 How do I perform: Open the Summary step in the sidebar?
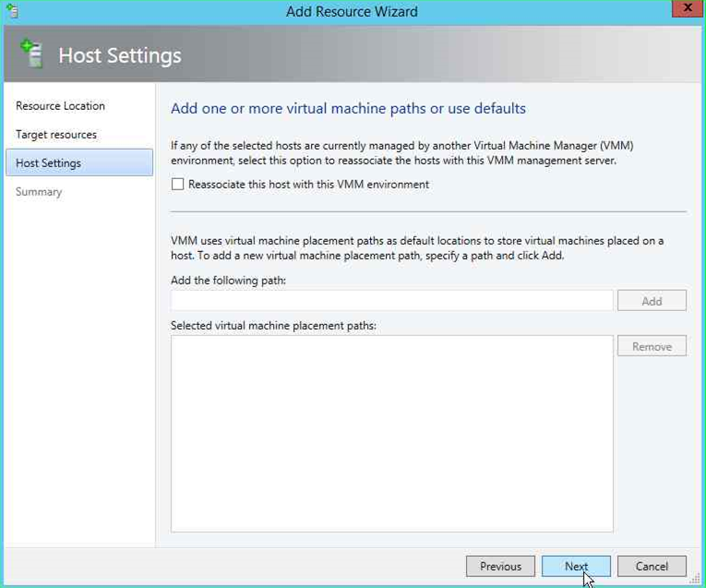pyautogui.click(x=39, y=192)
